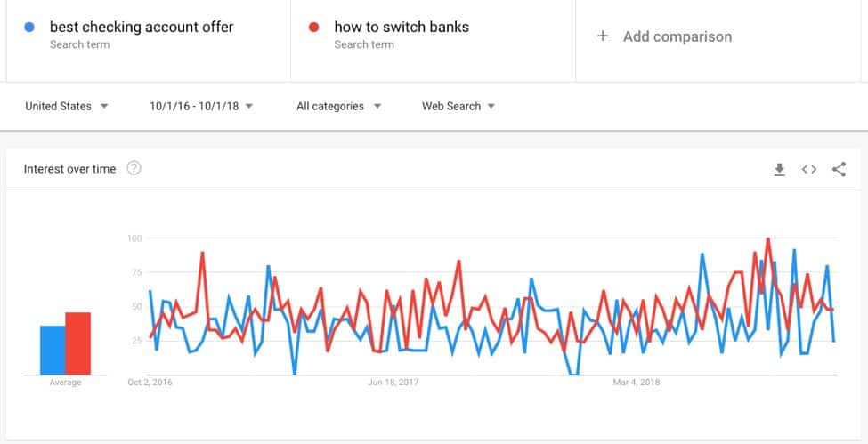Open the Web Search type dropdown
This screenshot has height=444, width=868.
tap(458, 106)
